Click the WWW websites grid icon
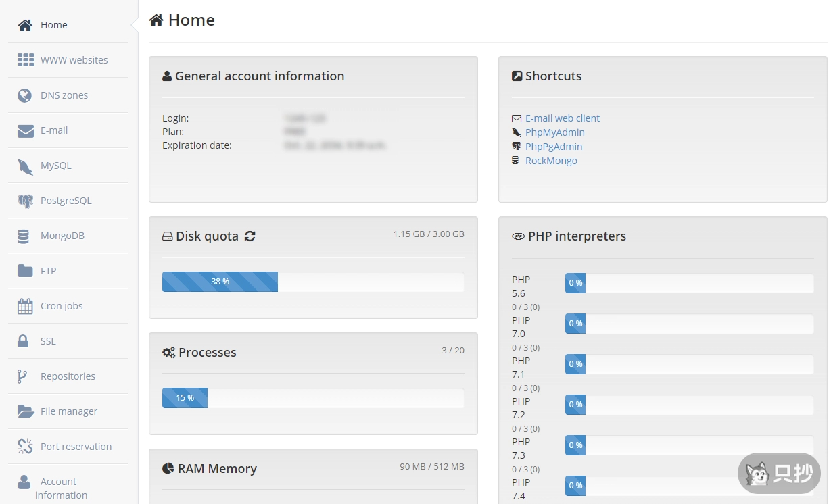The height and width of the screenshot is (504, 831). pos(25,60)
